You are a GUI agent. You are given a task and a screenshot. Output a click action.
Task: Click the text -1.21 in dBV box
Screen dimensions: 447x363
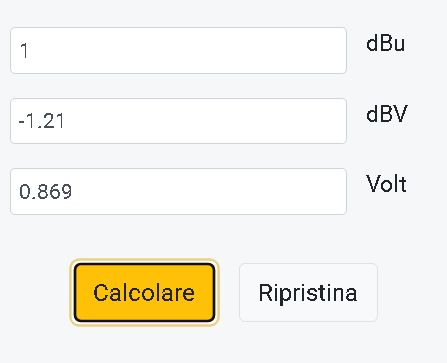coord(41,121)
